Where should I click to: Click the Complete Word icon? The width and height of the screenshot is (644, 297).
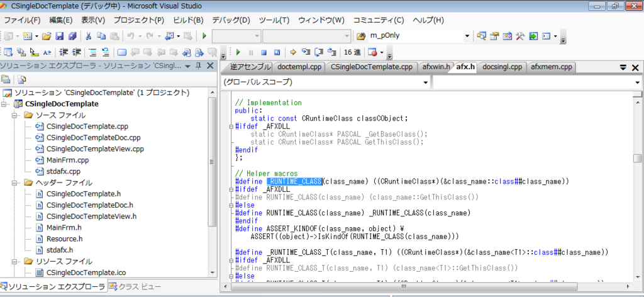[x=47, y=52]
